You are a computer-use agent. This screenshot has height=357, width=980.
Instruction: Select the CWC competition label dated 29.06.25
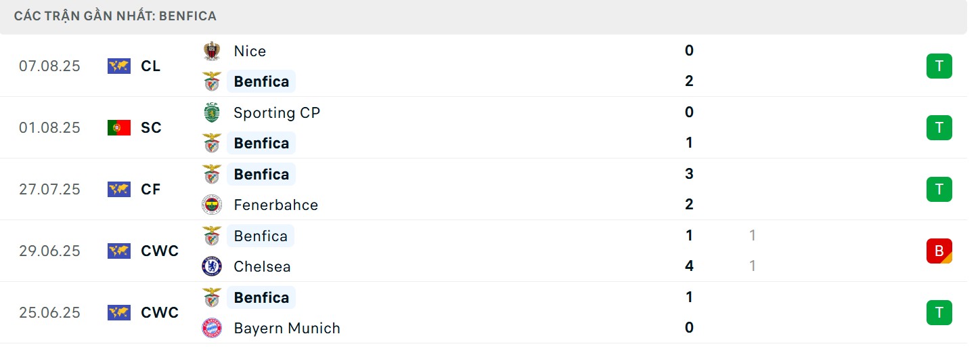point(160,251)
